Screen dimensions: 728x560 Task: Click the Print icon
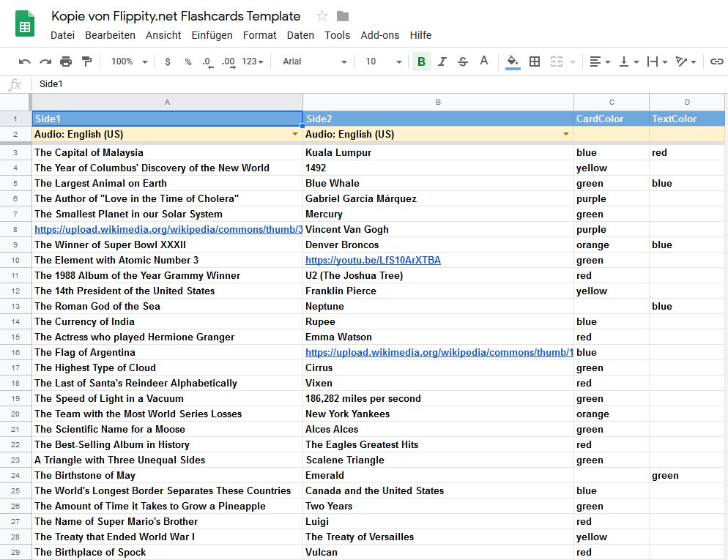coord(66,61)
